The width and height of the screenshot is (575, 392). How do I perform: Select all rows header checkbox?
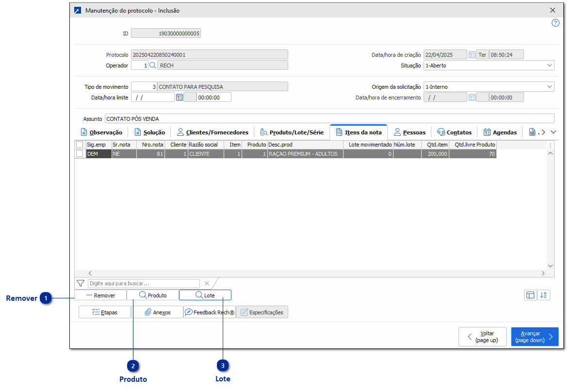[80, 145]
